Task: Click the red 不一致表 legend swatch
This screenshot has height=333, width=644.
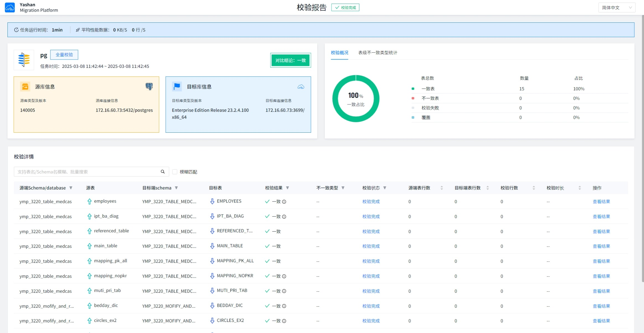Action: point(413,98)
